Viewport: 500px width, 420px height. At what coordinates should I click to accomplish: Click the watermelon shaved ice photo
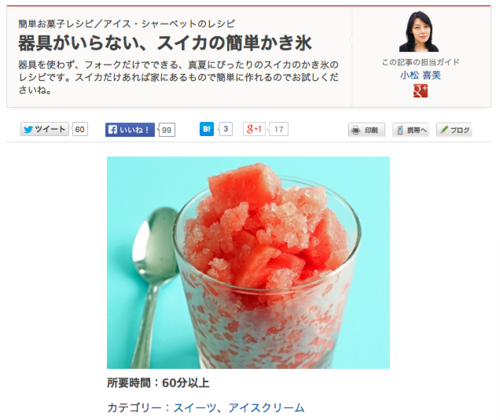[248, 263]
